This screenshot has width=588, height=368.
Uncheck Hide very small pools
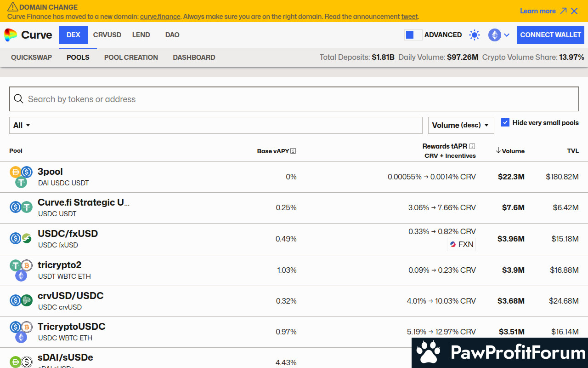(x=505, y=122)
